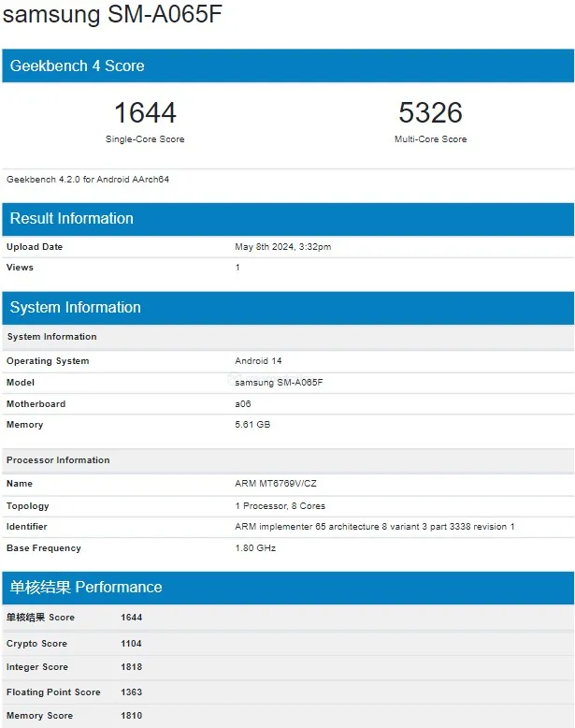The image size is (575, 728).
Task: Click the base frequency value 1.80 GHz
Action: [255, 548]
